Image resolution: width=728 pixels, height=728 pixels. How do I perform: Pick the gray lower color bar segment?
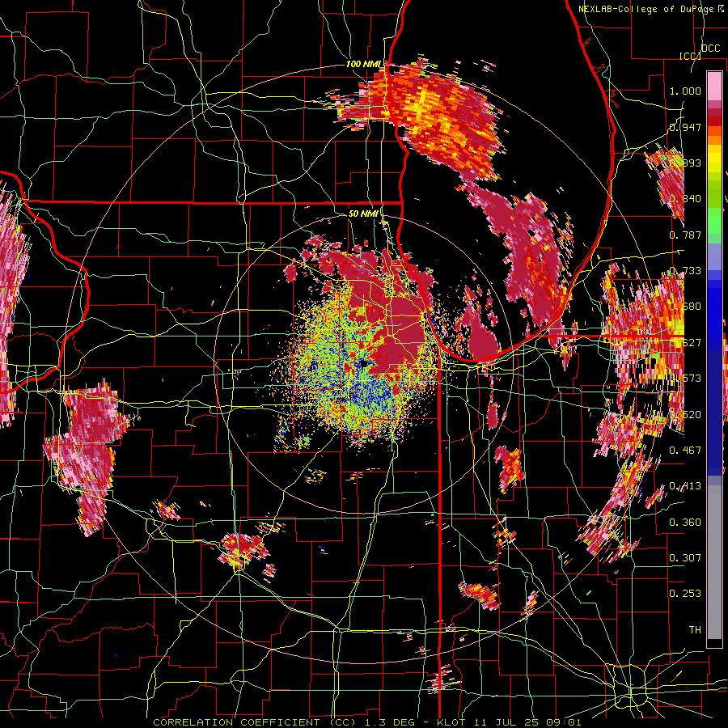714,562
